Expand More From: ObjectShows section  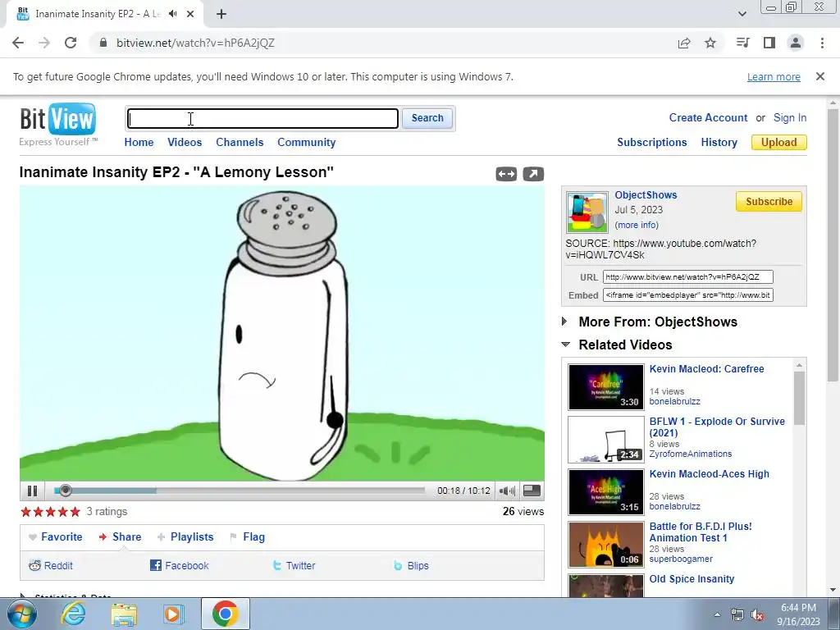point(658,322)
